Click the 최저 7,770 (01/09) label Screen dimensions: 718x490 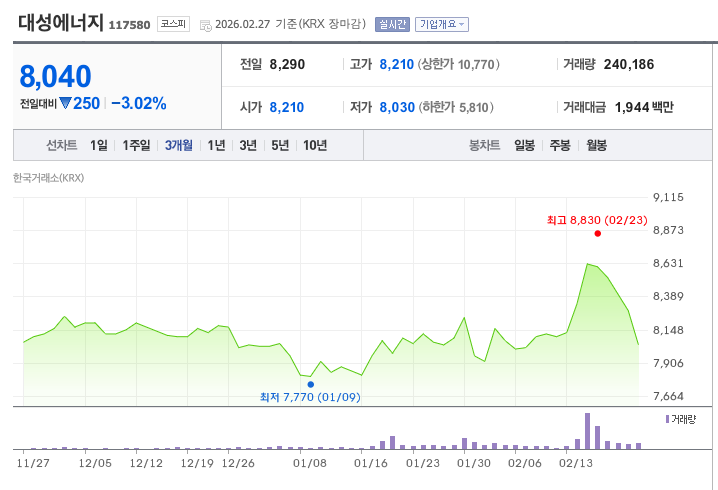pyautogui.click(x=310, y=397)
